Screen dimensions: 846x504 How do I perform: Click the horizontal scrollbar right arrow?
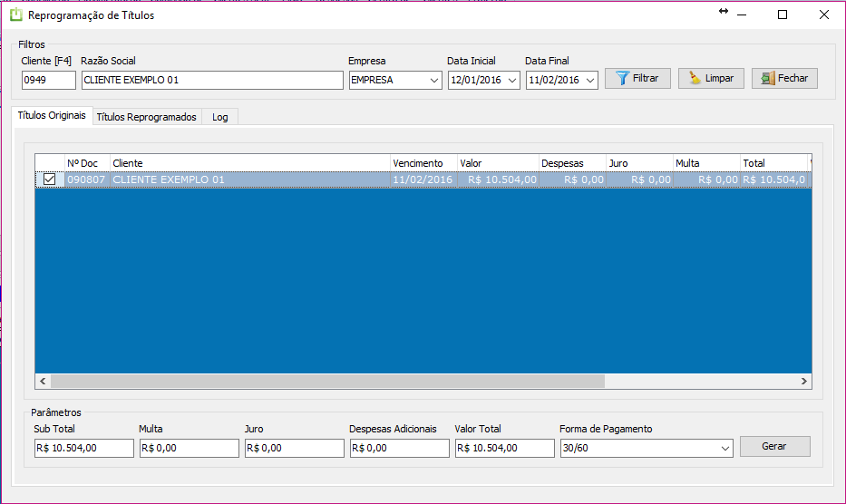tap(803, 382)
